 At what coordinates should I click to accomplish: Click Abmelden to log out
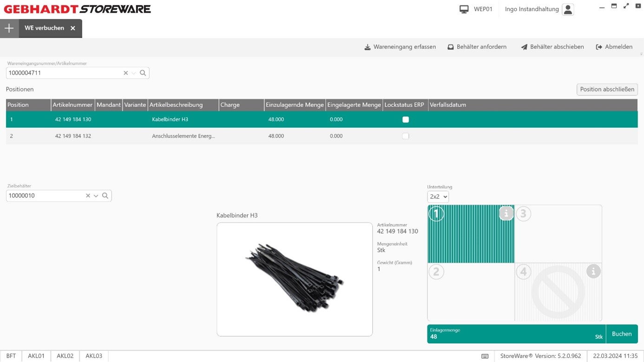614,47
